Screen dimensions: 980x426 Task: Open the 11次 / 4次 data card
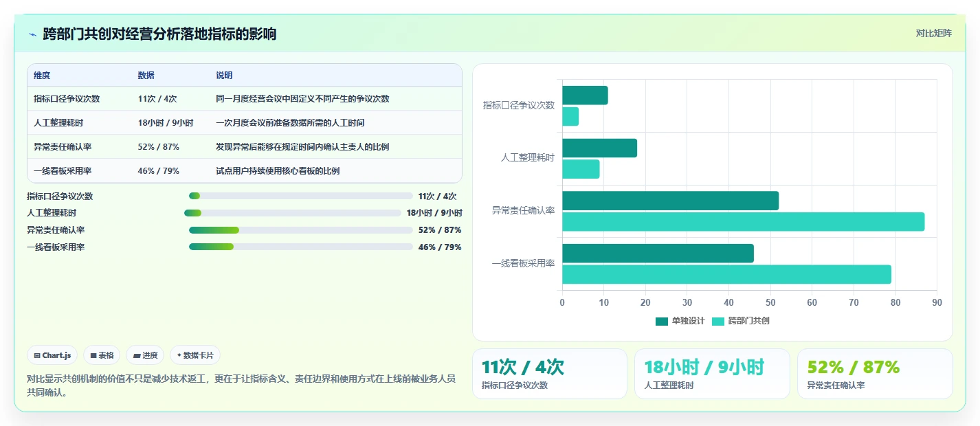[550, 374]
